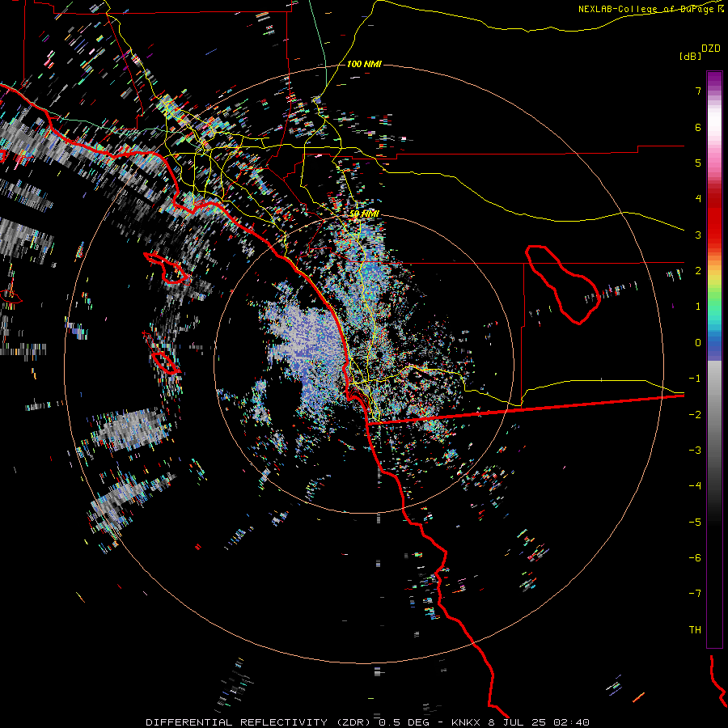Click the 50 NMI range ring label
728x728 pixels.
click(364, 214)
